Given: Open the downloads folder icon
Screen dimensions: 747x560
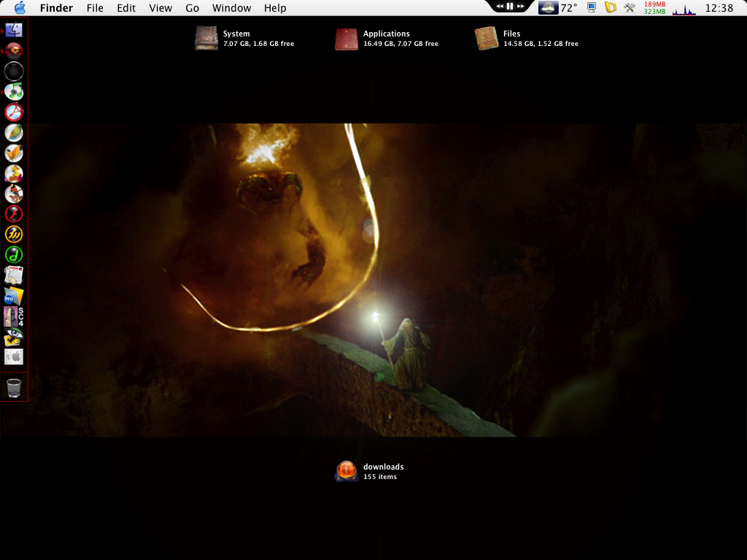Looking at the screenshot, I should pyautogui.click(x=347, y=471).
